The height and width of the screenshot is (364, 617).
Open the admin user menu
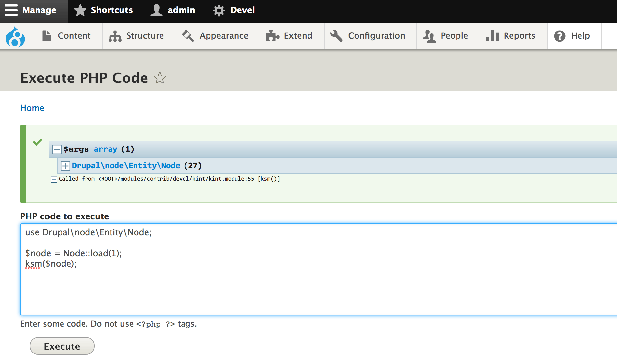coord(173,10)
